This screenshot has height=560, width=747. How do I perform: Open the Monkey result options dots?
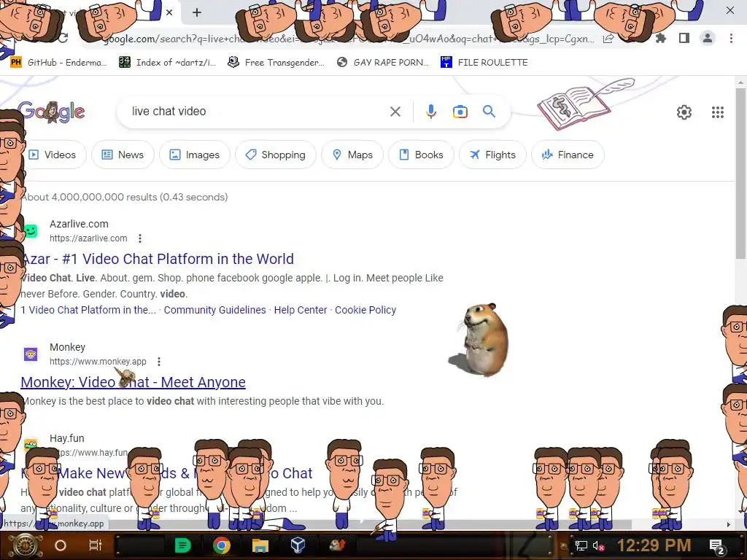coord(159,362)
